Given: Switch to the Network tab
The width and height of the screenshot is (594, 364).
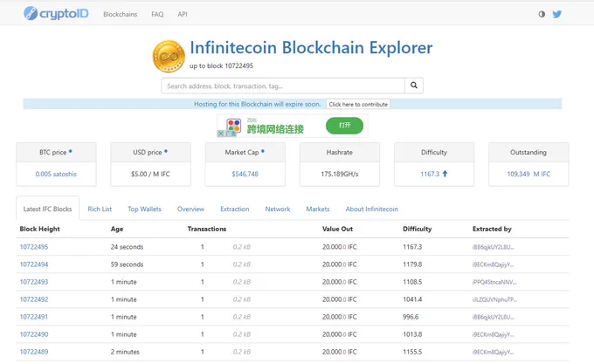Looking at the screenshot, I should coord(277,209).
